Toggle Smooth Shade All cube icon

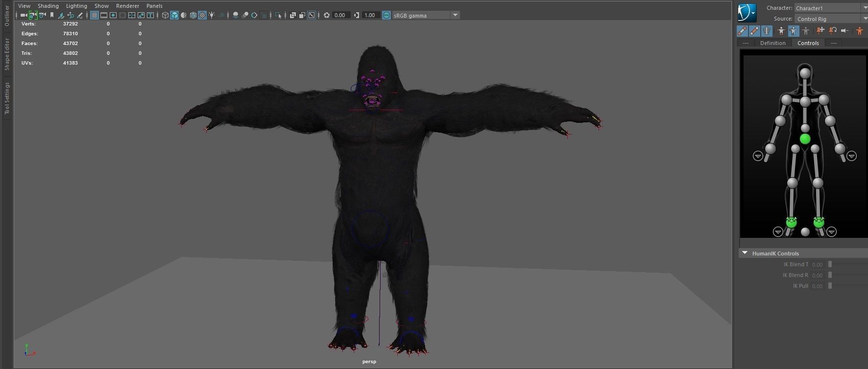(x=174, y=15)
